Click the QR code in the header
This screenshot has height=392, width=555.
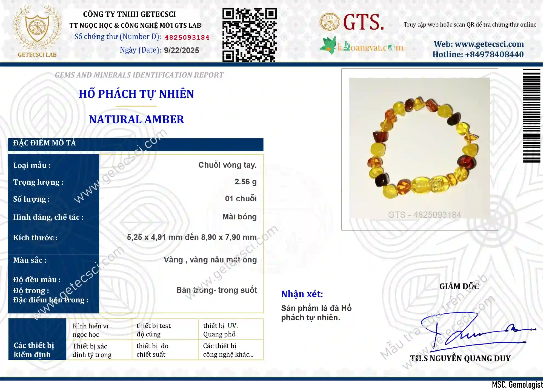[249, 35]
